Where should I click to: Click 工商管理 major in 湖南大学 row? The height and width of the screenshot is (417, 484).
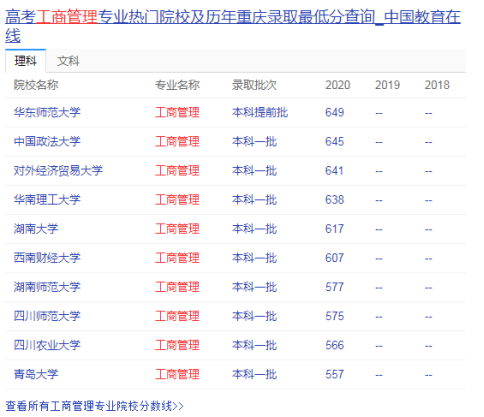(177, 229)
